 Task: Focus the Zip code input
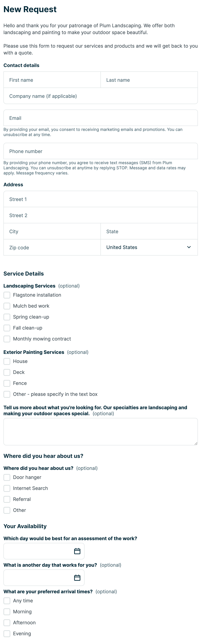click(52, 247)
